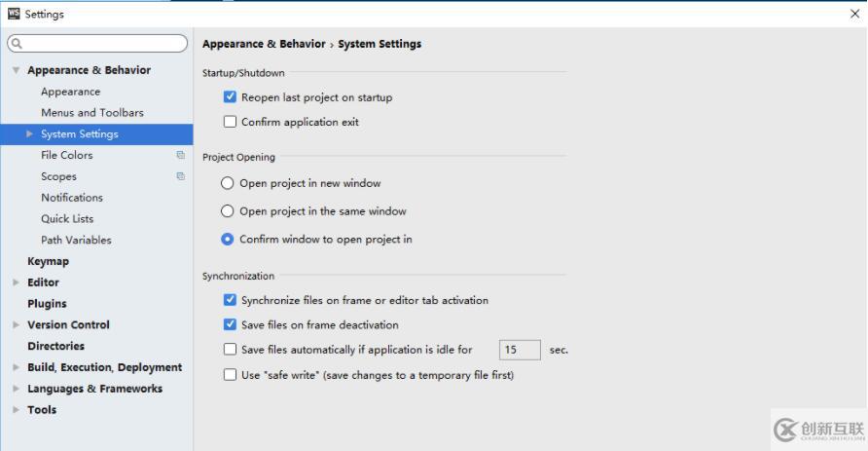868x451 pixels.
Task: Click the search magnifier icon
Action: pos(17,43)
